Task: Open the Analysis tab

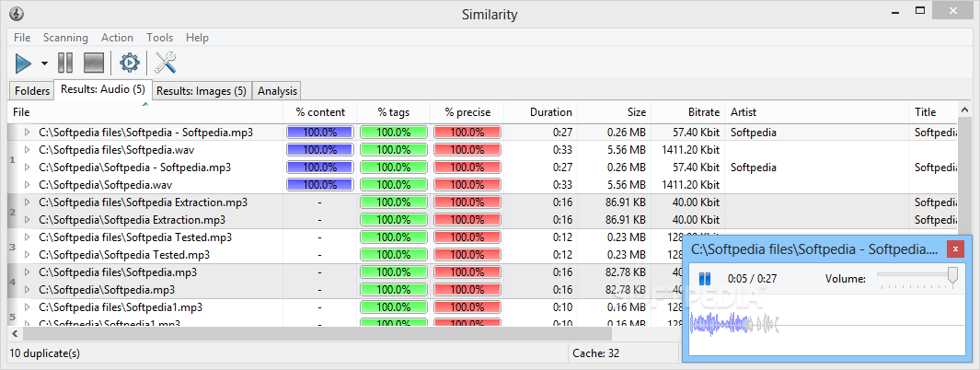Action: 277,90
